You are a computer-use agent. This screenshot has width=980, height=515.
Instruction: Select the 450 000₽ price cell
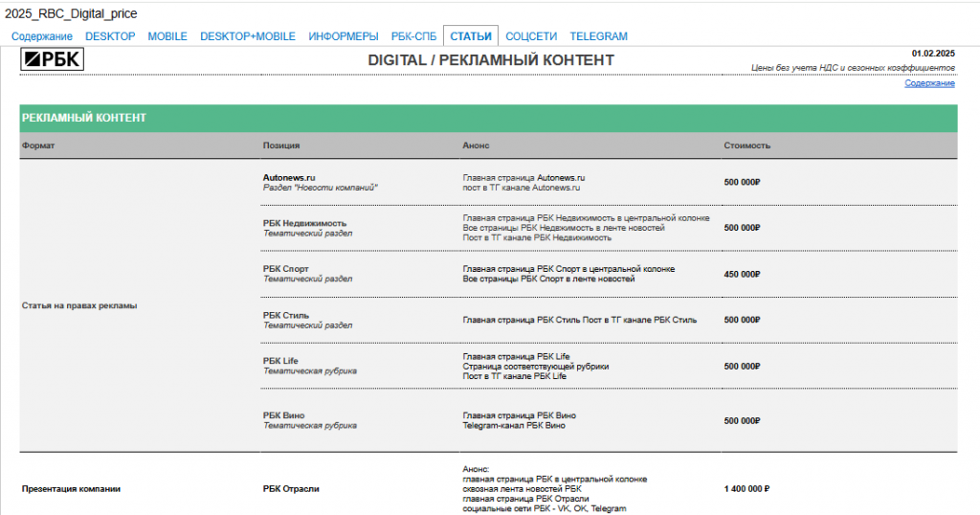pos(742,275)
